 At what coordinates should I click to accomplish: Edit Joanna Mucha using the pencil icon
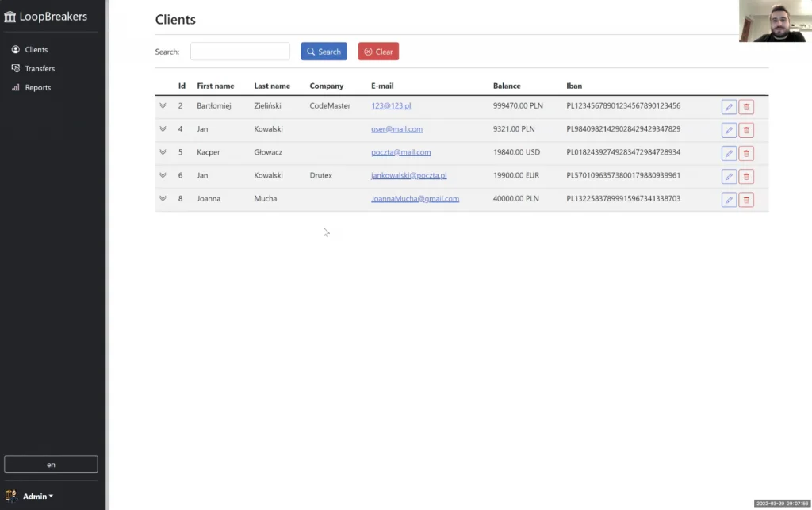coord(729,200)
